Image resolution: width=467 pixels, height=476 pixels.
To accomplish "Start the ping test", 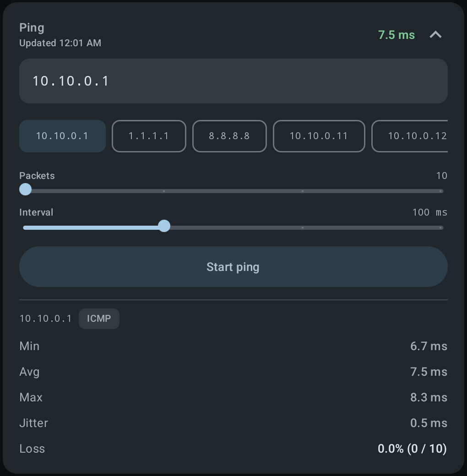I will [x=233, y=266].
